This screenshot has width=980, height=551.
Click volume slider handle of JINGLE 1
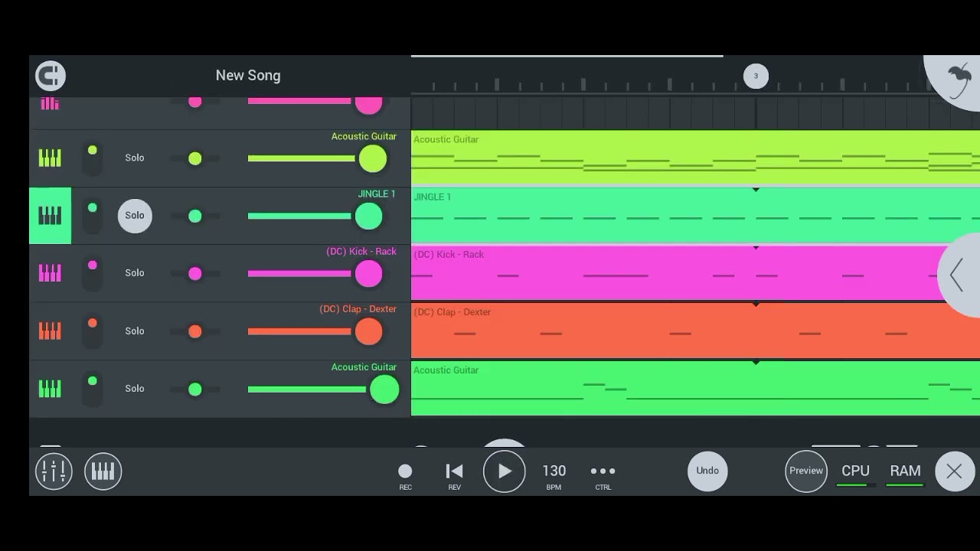368,217
